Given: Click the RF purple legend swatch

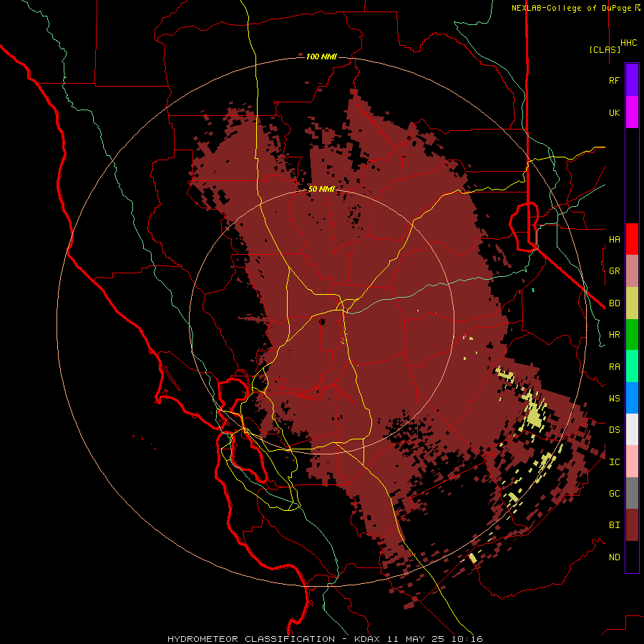Looking at the screenshot, I should [x=632, y=80].
